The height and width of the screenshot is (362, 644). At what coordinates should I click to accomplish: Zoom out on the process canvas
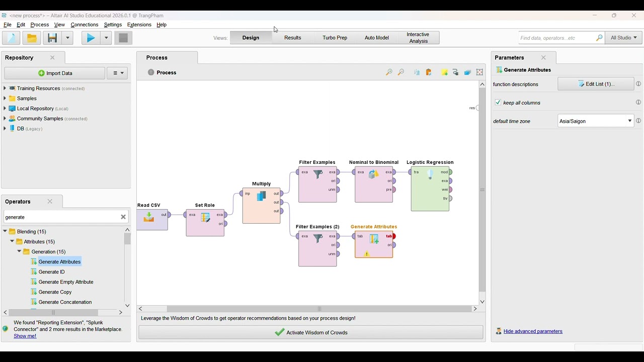pos(401,73)
